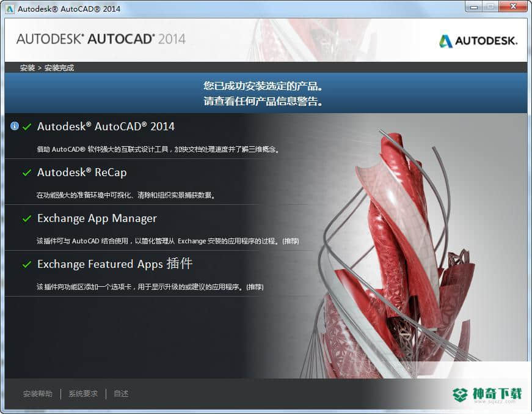This screenshot has width=532, height=414.
Task: Click the AUTODESK AUTOCAD 2014 header title
Action: pos(101,39)
